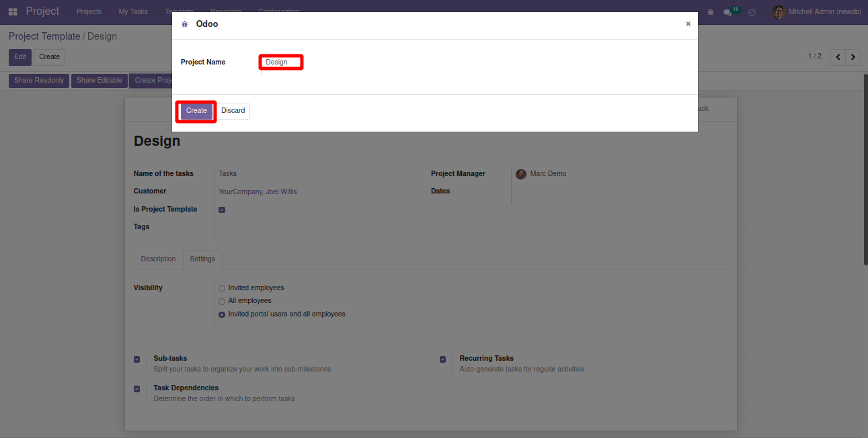Click the Design record title
The width and height of the screenshot is (868, 438).
tap(157, 141)
